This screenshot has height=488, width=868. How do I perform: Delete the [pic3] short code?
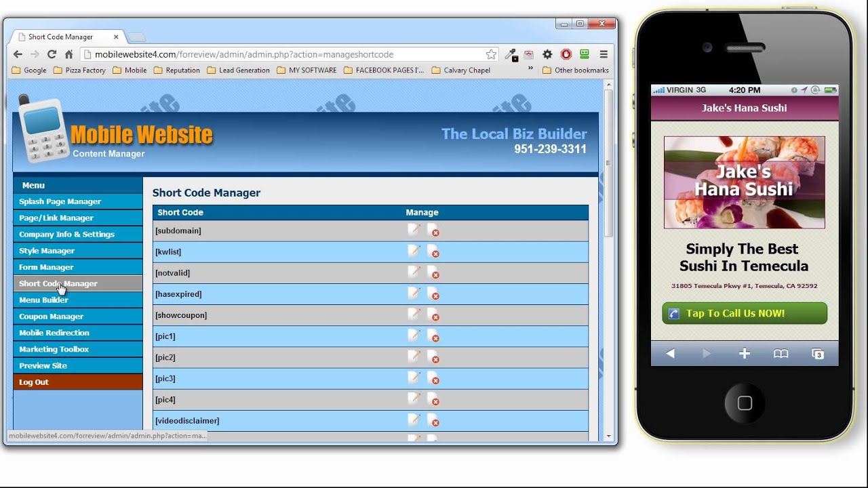433,378
